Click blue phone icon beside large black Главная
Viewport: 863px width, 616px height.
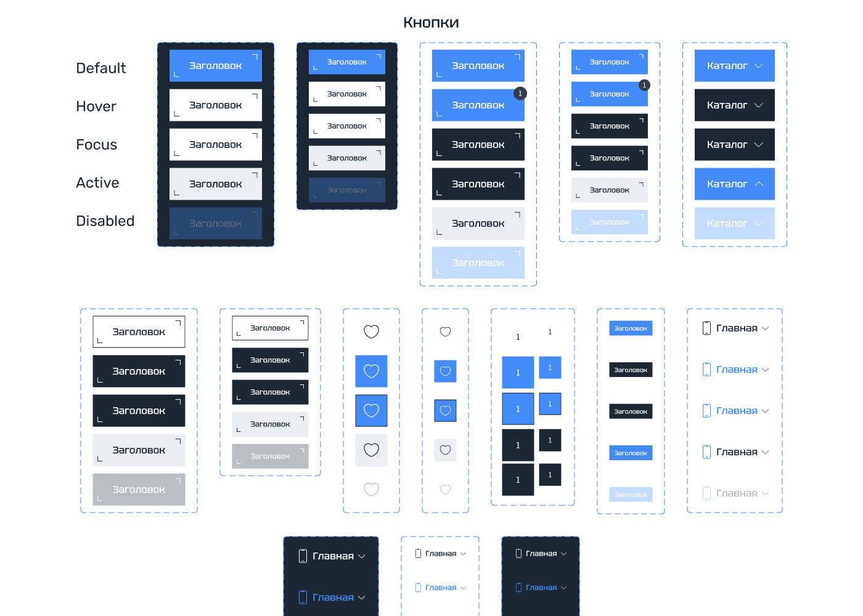click(x=706, y=452)
